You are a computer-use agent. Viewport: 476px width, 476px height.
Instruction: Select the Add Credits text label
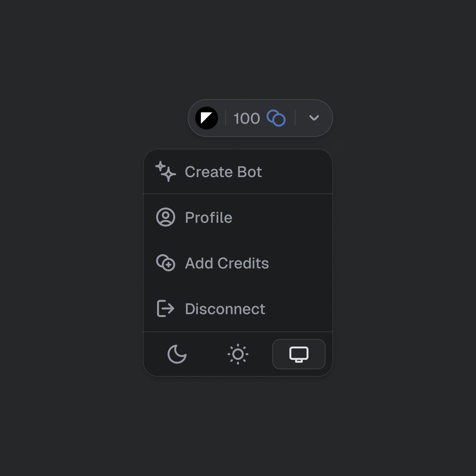[227, 263]
